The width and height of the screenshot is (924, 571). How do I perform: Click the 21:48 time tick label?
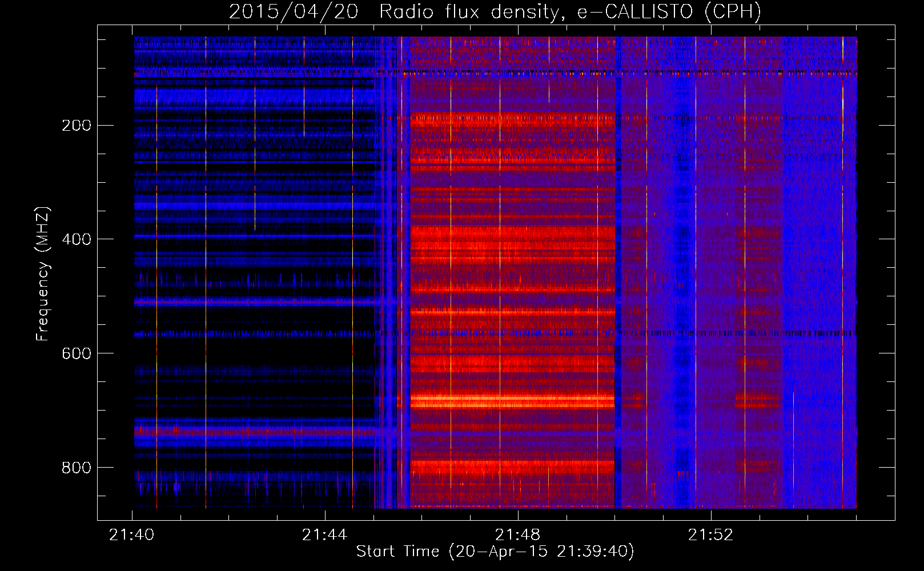pyautogui.click(x=518, y=535)
